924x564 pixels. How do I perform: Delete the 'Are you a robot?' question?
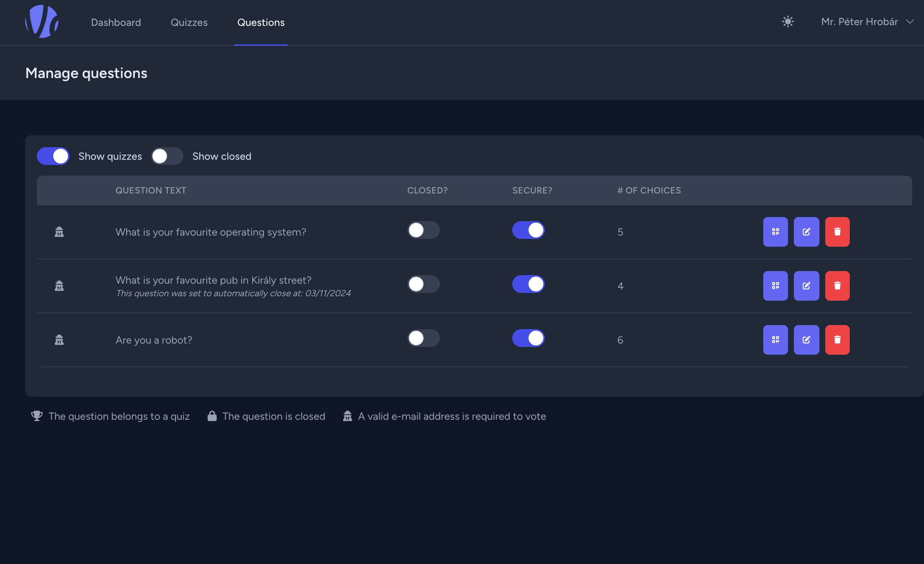[x=837, y=340]
